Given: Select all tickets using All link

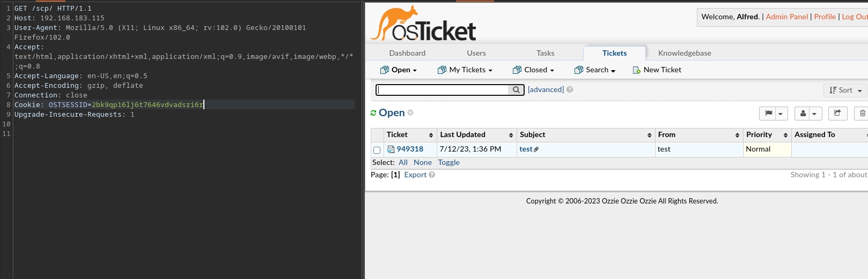Looking at the screenshot, I should coord(403,162).
